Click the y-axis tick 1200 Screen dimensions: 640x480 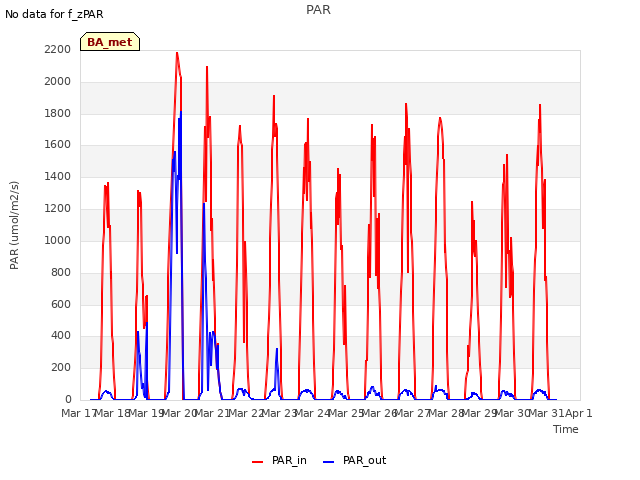pos(58,208)
